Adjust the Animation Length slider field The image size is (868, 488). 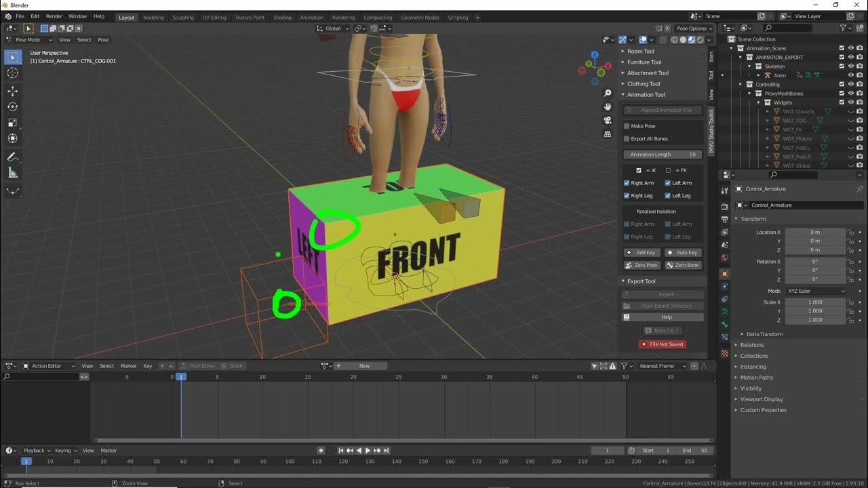pos(663,155)
